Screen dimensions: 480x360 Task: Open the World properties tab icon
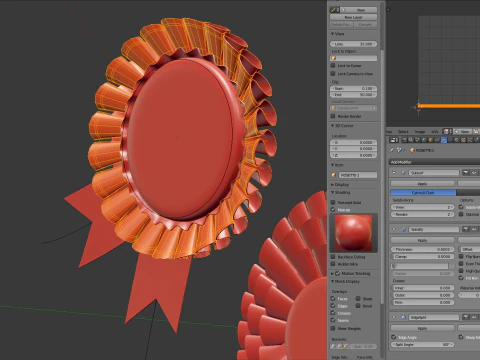(x=424, y=140)
